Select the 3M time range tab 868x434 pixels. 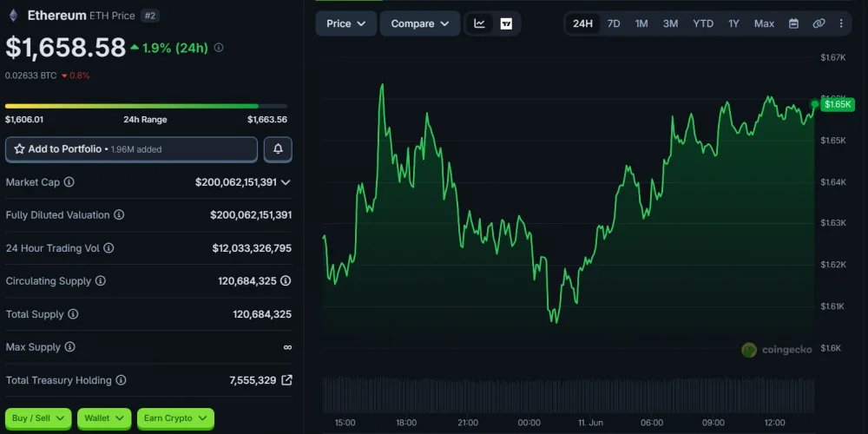tap(670, 23)
